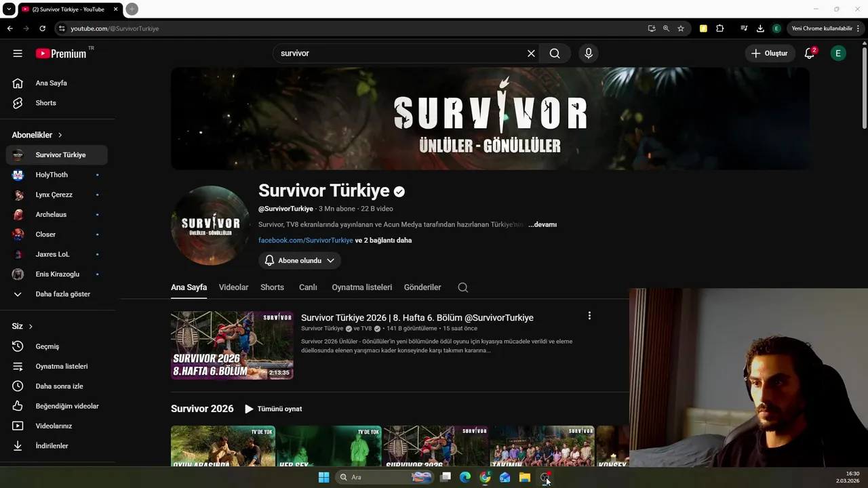868x488 pixels.
Task: Switch to the Gönderiler tab
Action: coord(422,287)
